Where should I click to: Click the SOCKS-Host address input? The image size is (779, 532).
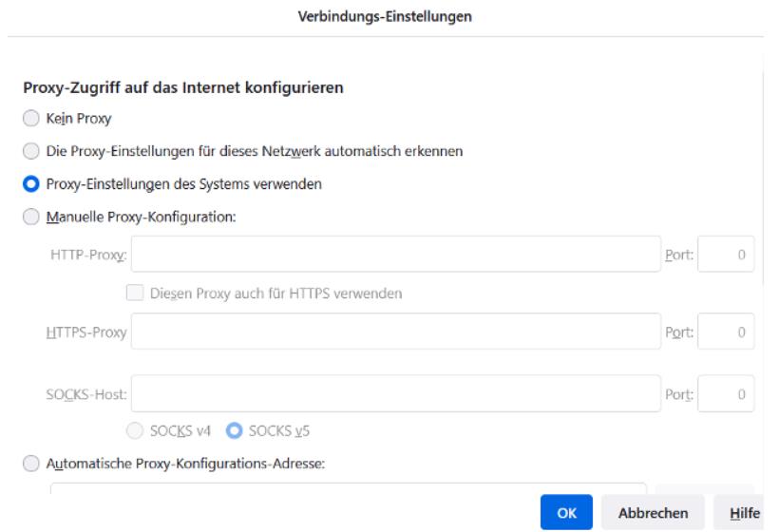pyautogui.click(x=395, y=394)
